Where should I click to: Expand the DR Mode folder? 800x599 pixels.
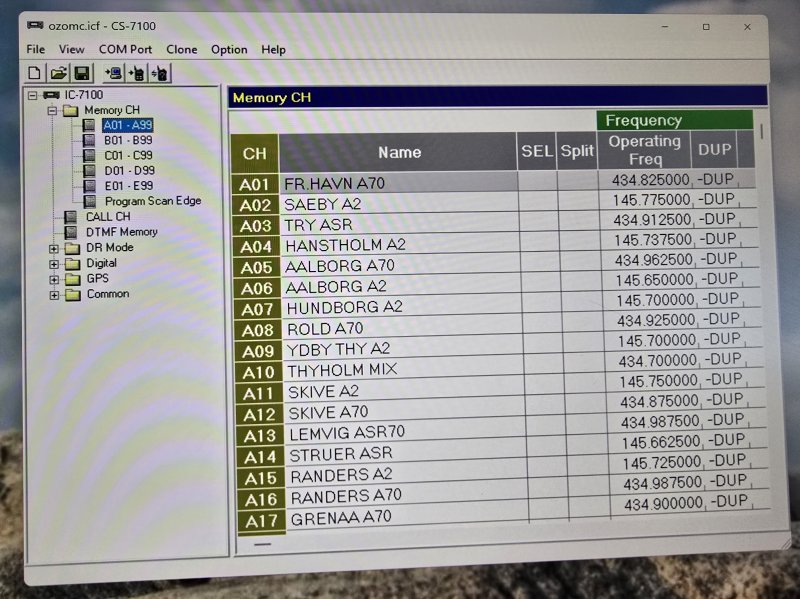[54, 248]
